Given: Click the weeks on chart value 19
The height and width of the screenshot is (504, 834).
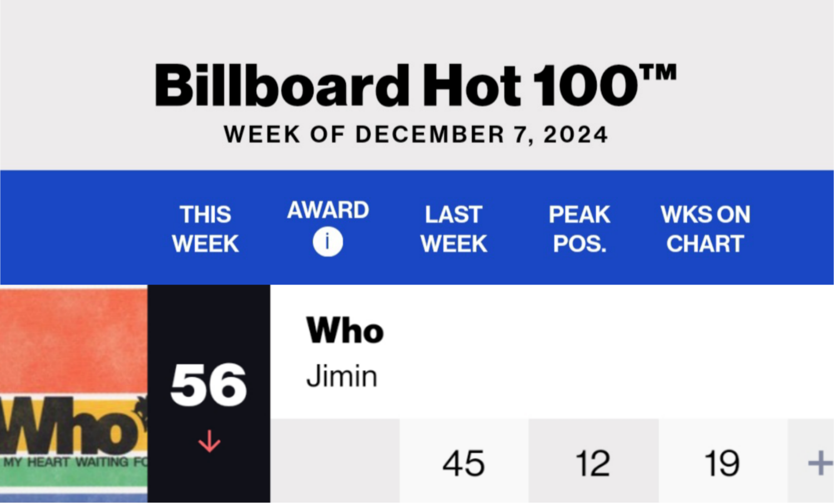Looking at the screenshot, I should tap(722, 463).
